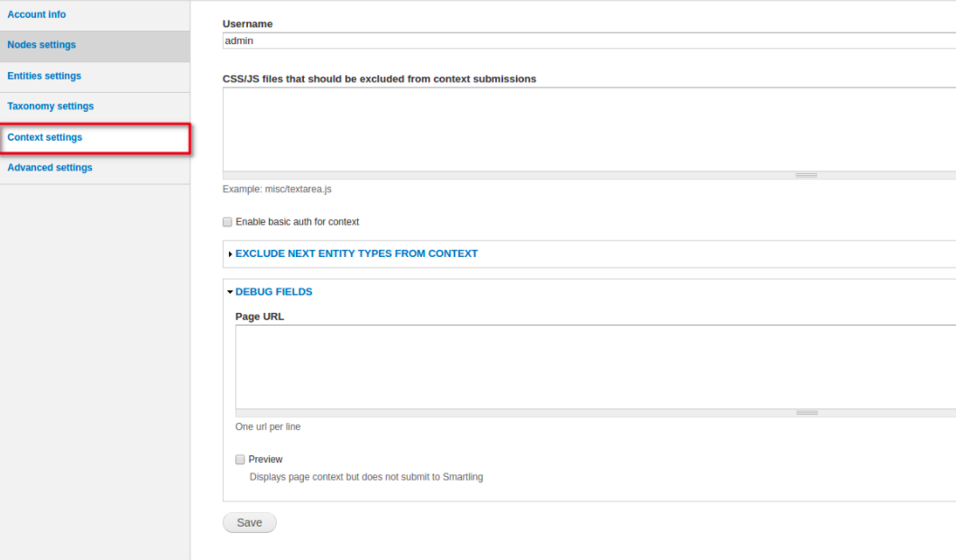956x560 pixels.
Task: Click the Username input field
Action: tap(589, 41)
